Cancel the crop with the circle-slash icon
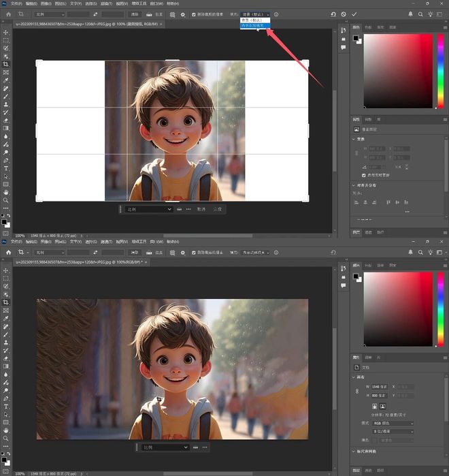 pos(344,14)
